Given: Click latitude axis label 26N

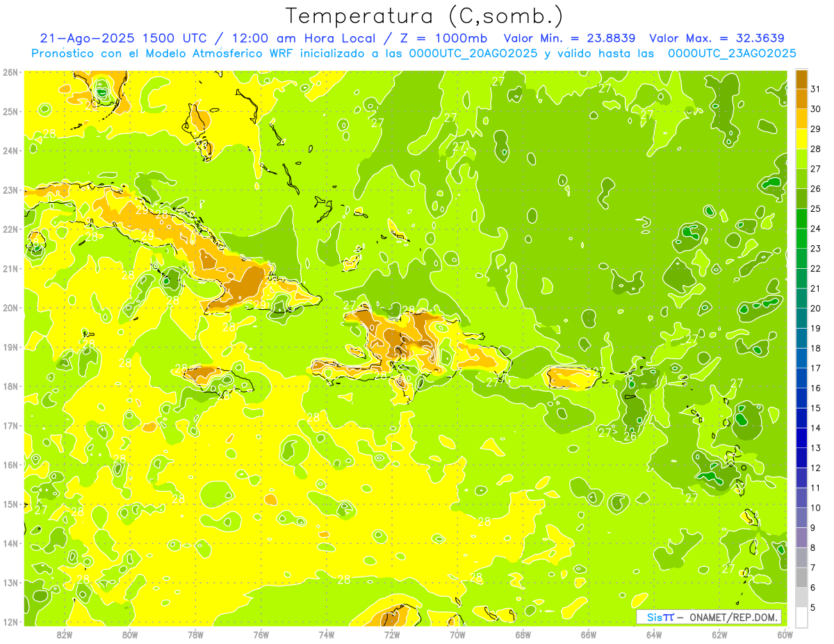Looking at the screenshot, I should click(10, 72).
